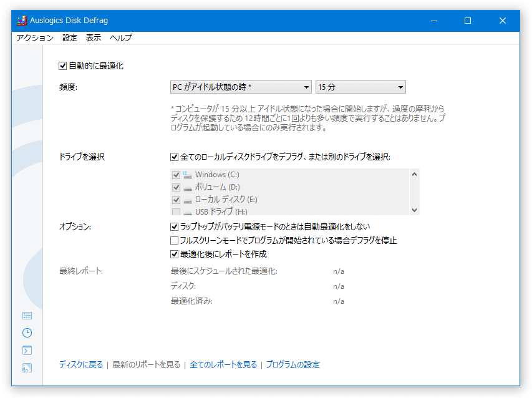Click the drive list scroll up arrow
The height and width of the screenshot is (398, 532).
(414, 175)
